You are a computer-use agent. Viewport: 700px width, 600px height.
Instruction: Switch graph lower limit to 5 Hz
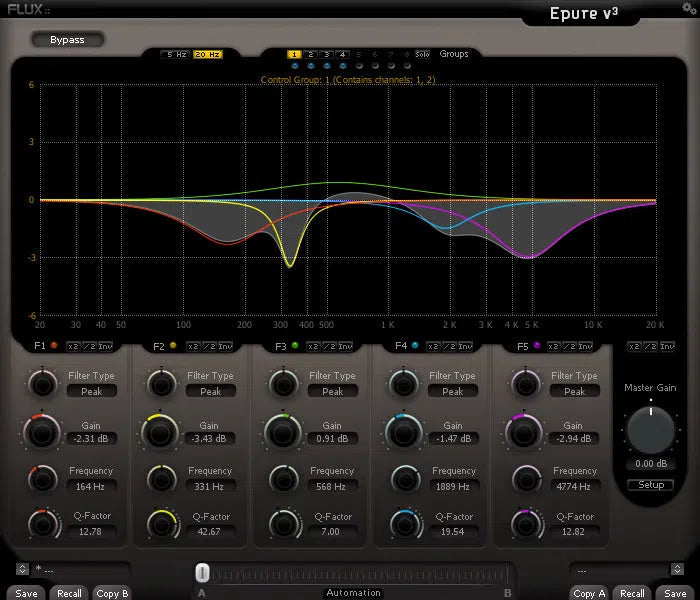tap(175, 54)
